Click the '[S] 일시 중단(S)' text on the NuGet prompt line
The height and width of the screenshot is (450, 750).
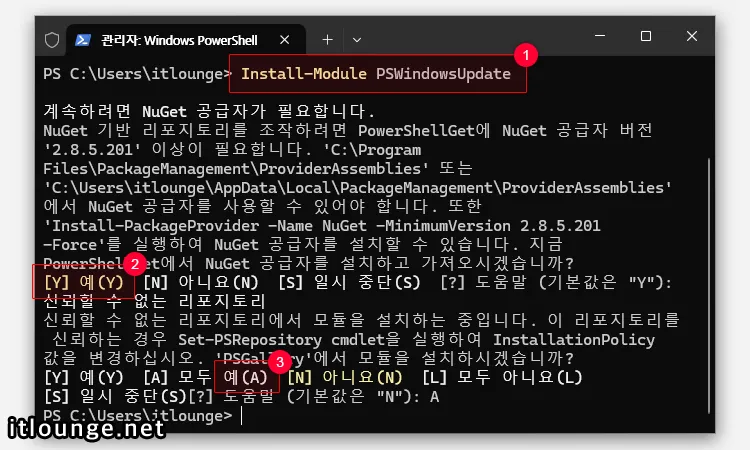point(349,282)
